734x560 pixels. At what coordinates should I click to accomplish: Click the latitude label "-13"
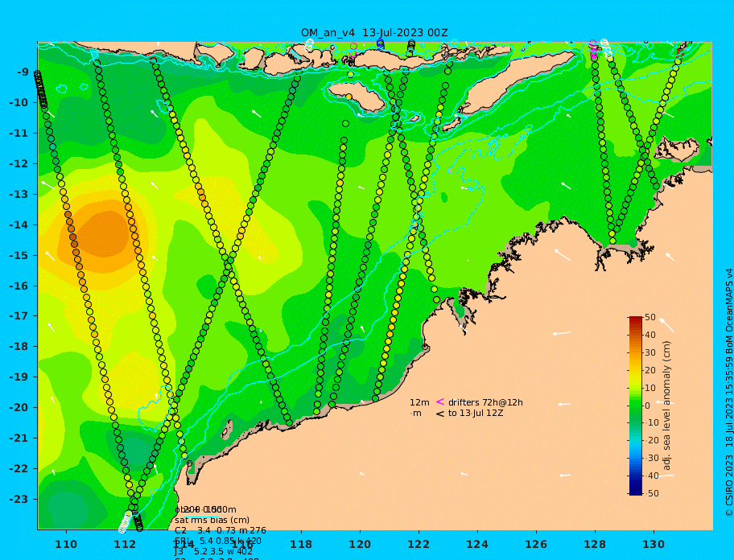[x=19, y=194]
